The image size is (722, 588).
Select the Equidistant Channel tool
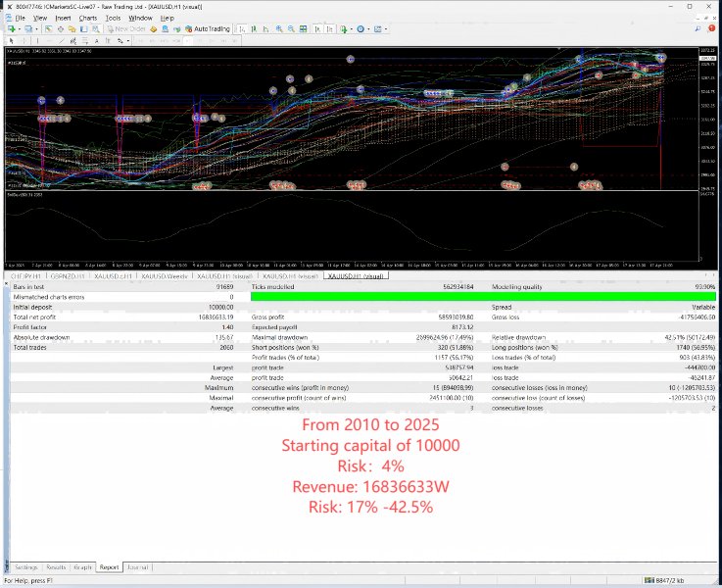tap(73, 41)
